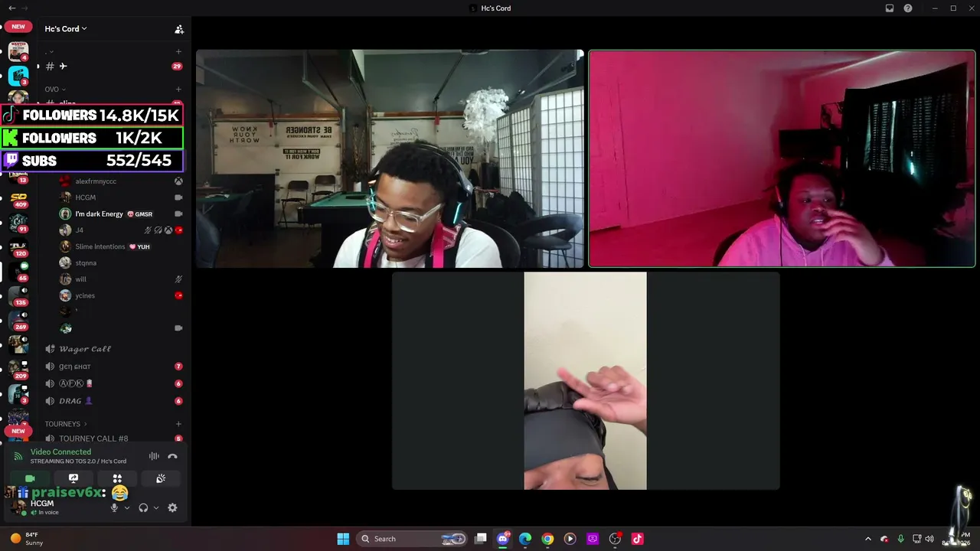Open the server with badge 91

pos(18,223)
